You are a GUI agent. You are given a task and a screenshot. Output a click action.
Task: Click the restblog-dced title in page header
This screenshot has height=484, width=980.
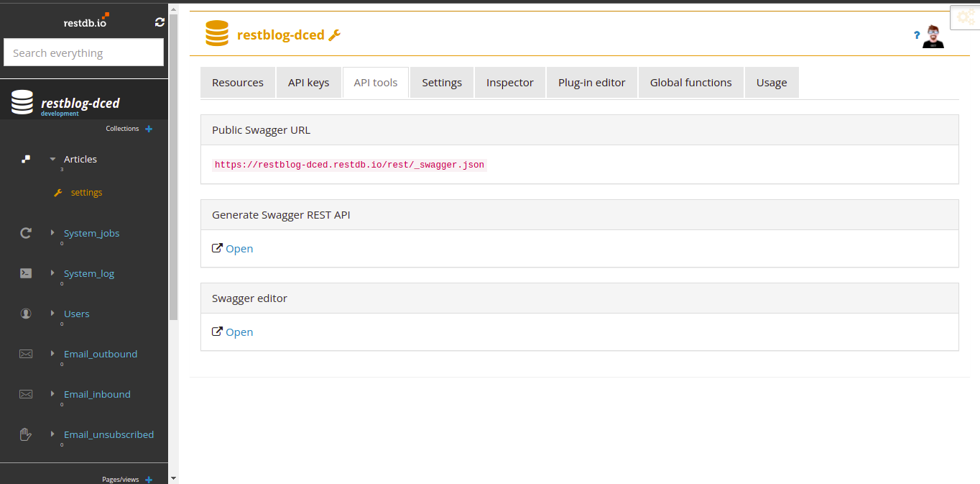point(281,35)
